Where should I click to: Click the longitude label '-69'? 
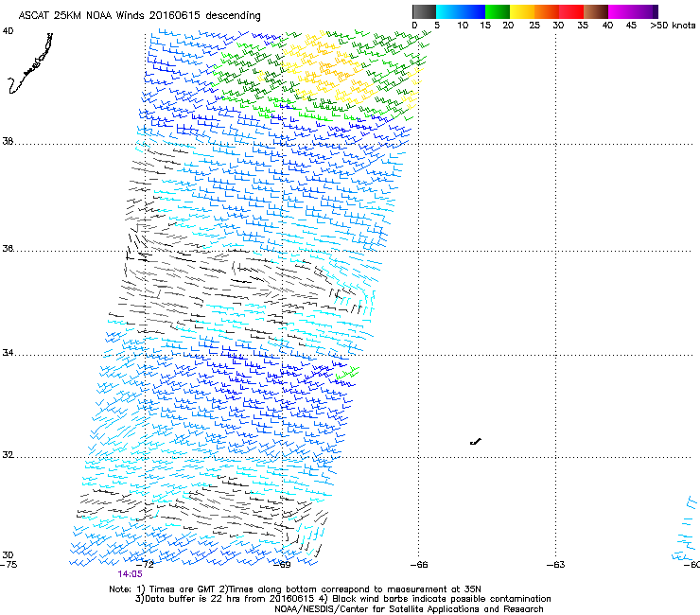coord(282,565)
